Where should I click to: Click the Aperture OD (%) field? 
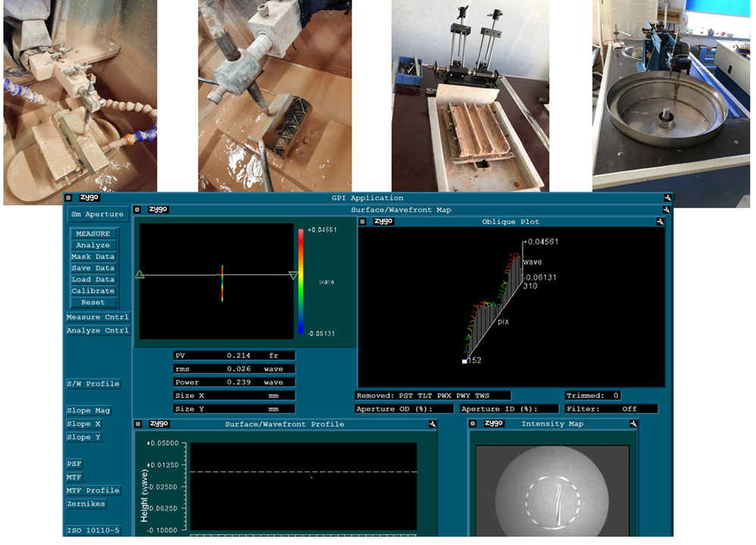pyautogui.click(x=404, y=409)
